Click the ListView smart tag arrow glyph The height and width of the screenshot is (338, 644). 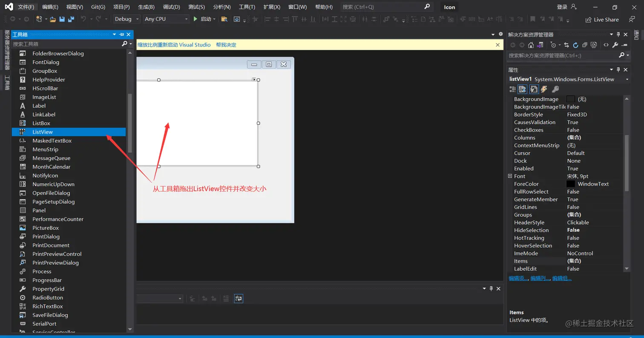[254, 80]
